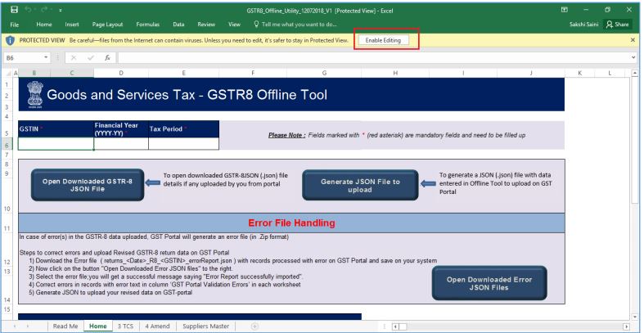Screen dimensions: 644x333
Task: Expand the formula bar with chevron
Action: pos(633,58)
